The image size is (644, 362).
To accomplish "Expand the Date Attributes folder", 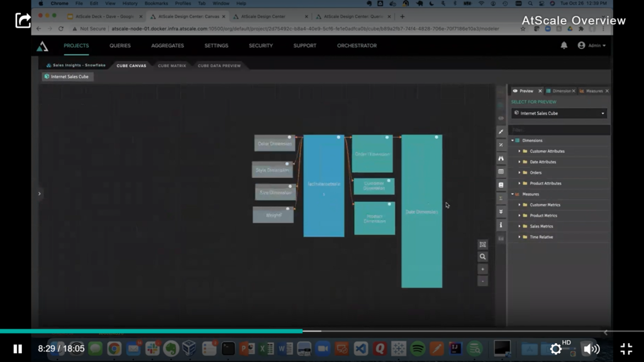I will (519, 162).
